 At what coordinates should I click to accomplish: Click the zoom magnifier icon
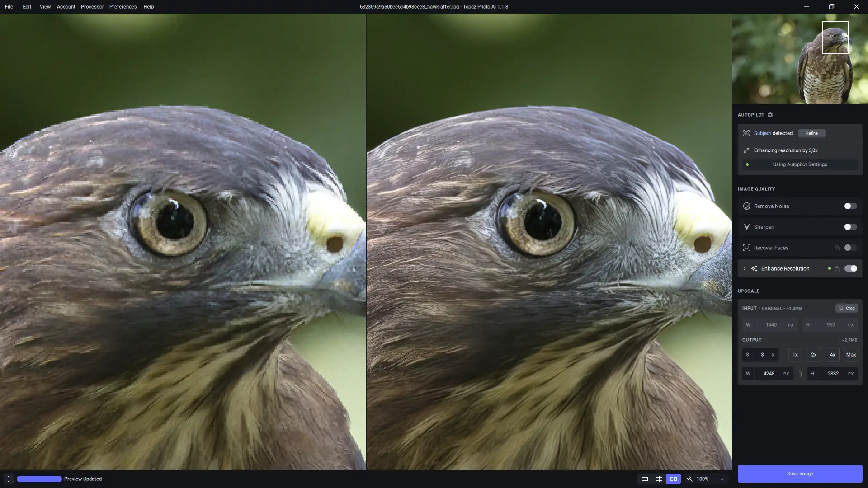coord(690,479)
